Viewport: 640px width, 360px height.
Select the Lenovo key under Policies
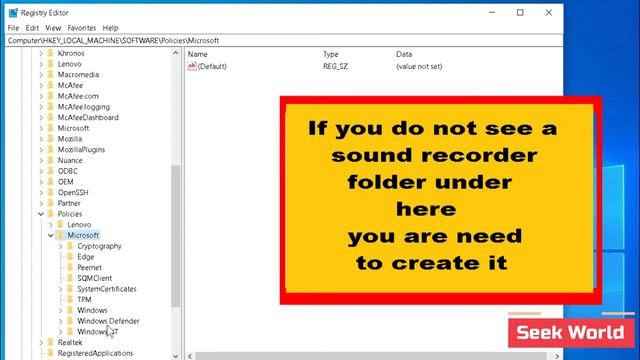click(x=79, y=224)
